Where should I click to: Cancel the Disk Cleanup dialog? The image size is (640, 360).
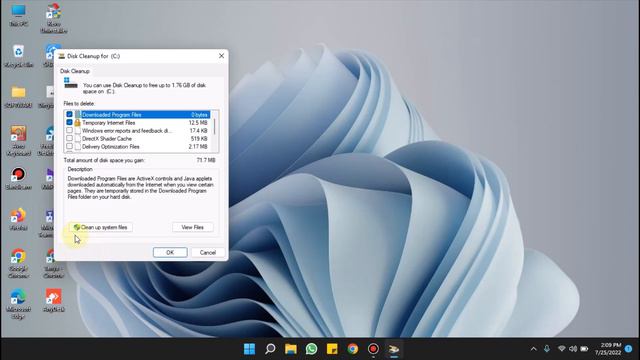coord(208,252)
